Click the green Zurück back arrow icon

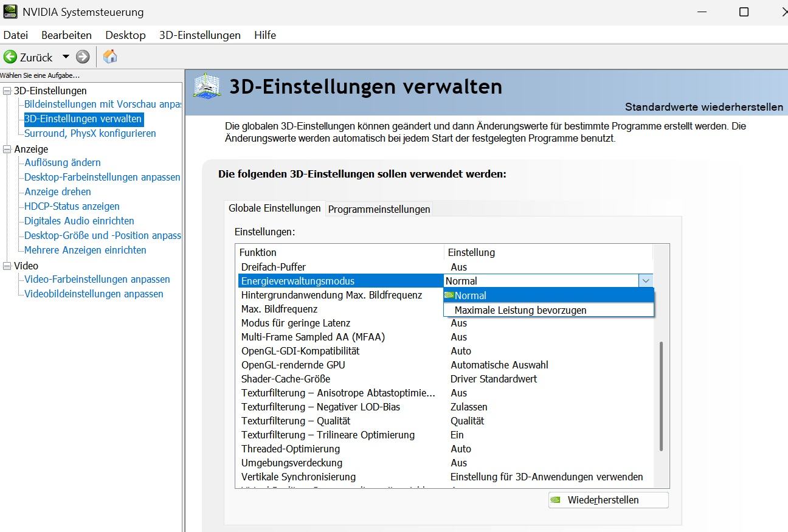tap(10, 57)
